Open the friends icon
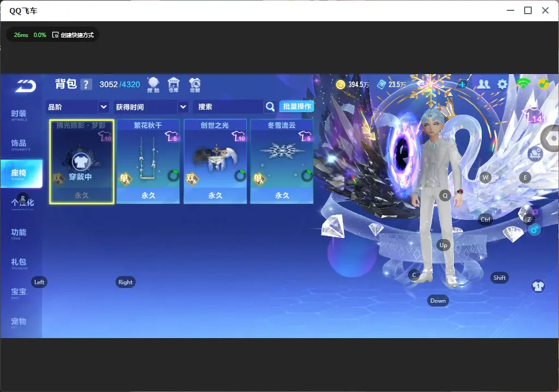559x392 pixels. [x=483, y=84]
